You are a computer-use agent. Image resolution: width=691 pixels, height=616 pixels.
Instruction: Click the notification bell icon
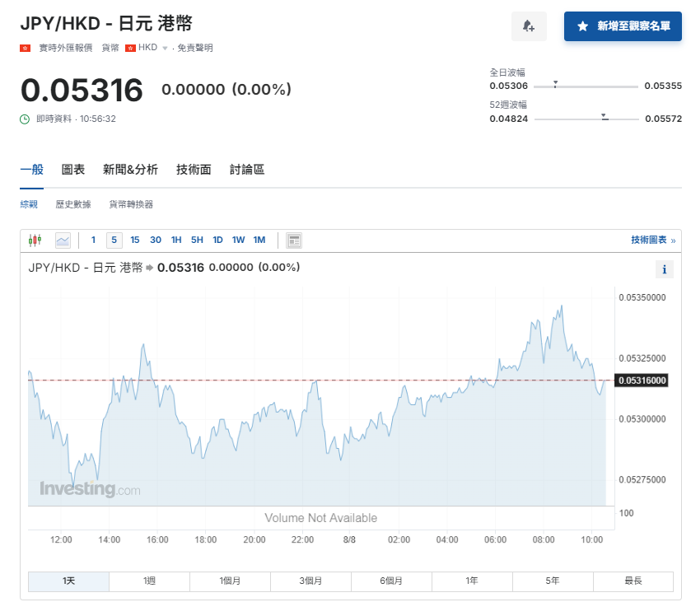click(x=528, y=26)
